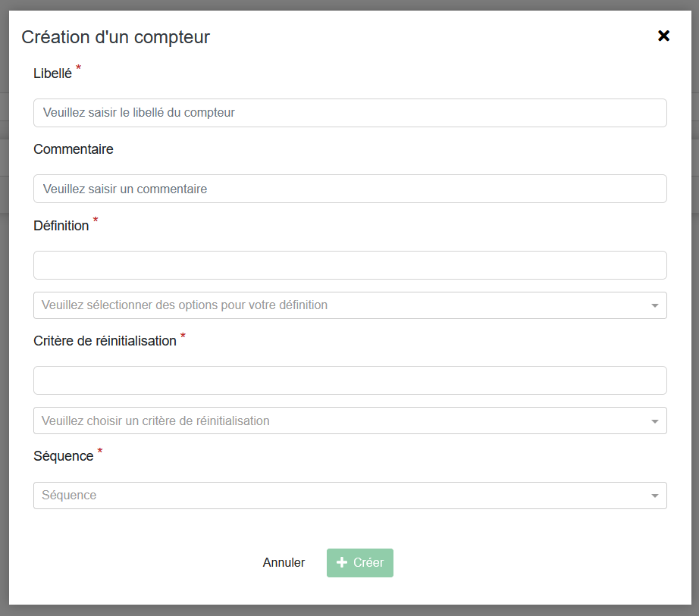699x616 pixels.
Task: Select the empty Critère de réinitialisation text box
Action: click(349, 380)
